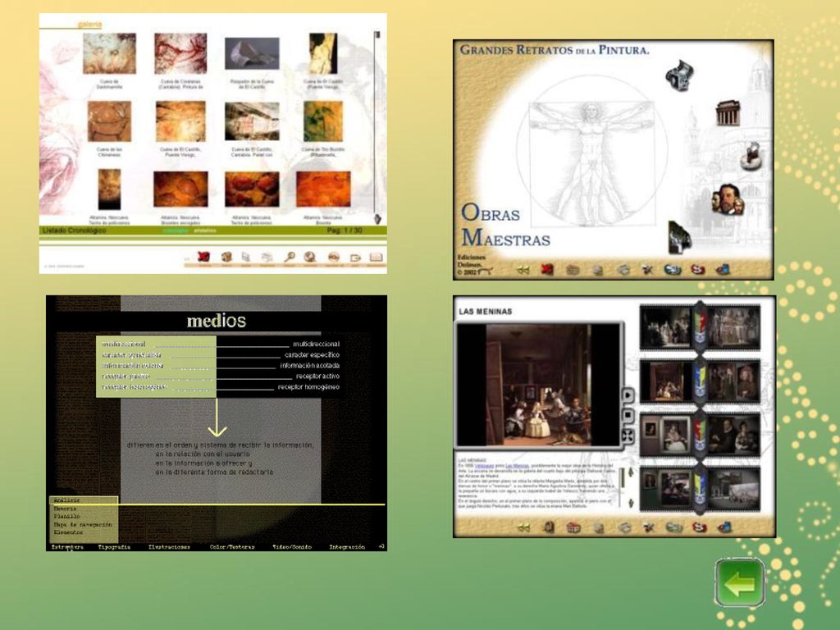The image size is (840, 630).
Task: Click the portrait faces icon in Obras Maestras
Action: point(728,200)
